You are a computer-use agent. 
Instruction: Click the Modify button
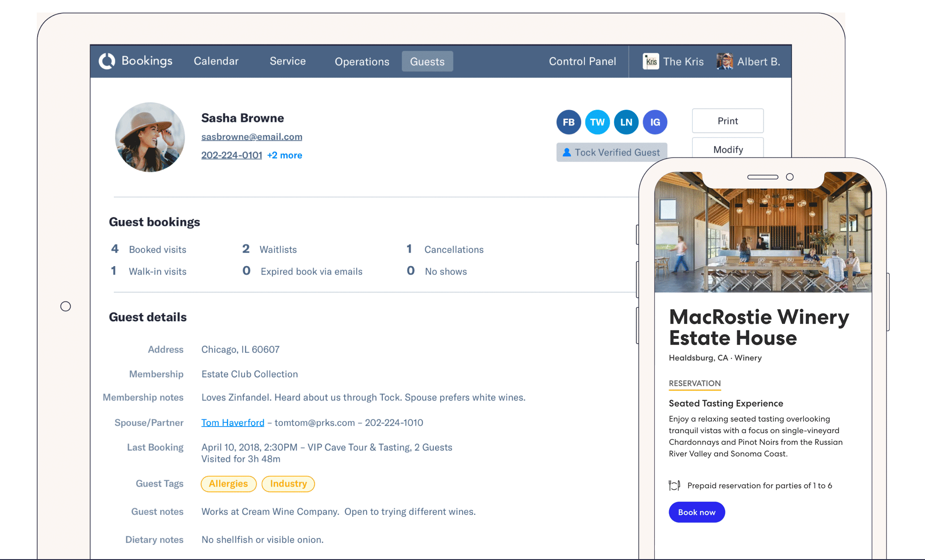click(728, 148)
